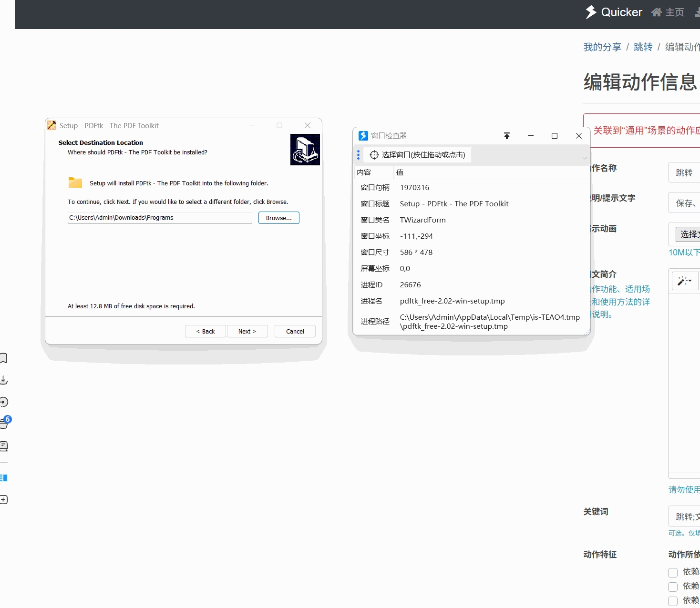Click the resize grip of 窗口检查器
Image resolution: width=700 pixels, height=608 pixels.
coord(587,332)
